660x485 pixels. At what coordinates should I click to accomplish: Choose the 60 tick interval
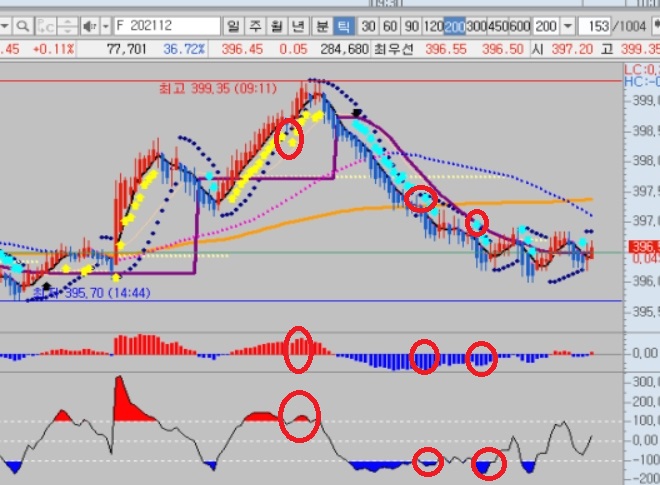[390, 27]
